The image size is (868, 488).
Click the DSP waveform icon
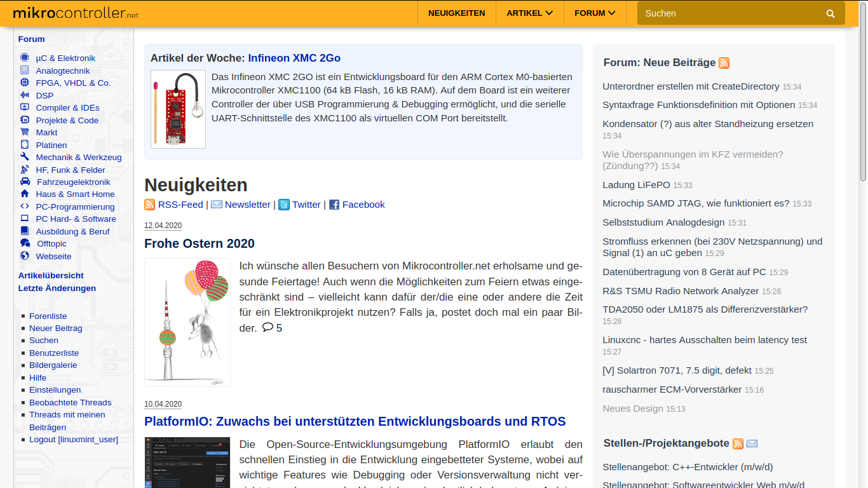[25, 95]
